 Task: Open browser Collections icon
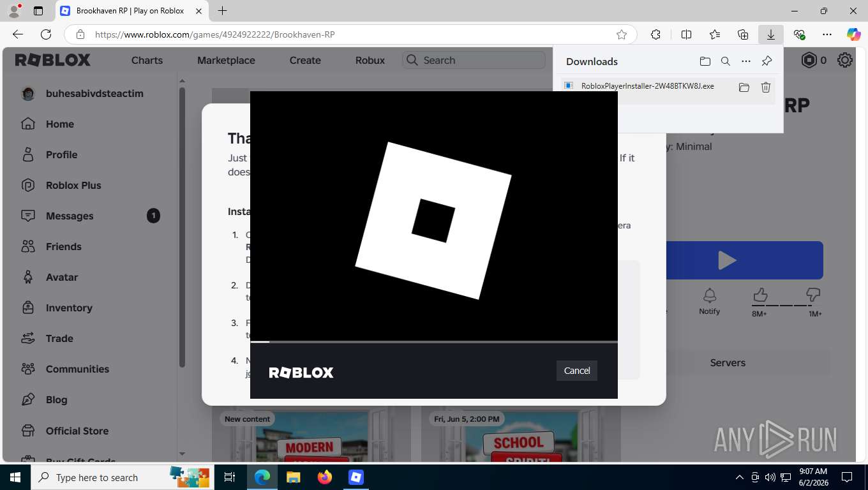[742, 34]
